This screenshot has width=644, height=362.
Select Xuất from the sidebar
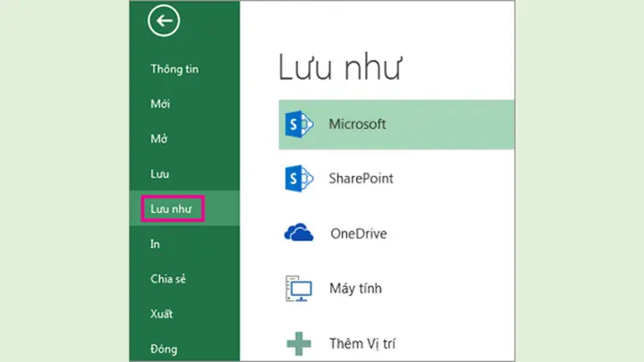tap(161, 314)
